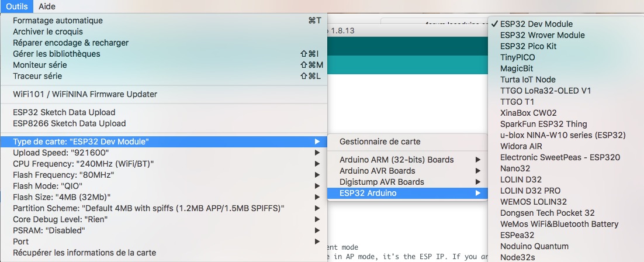Choose Nano32 board

tap(566, 168)
